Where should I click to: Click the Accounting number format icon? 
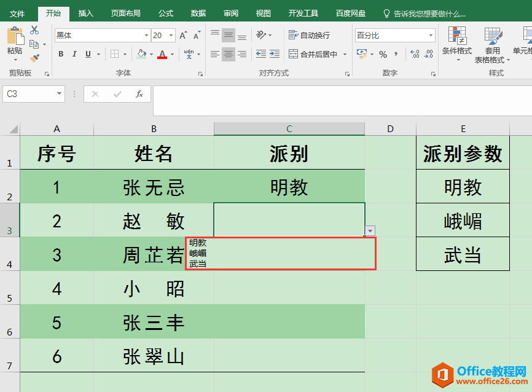pos(362,54)
